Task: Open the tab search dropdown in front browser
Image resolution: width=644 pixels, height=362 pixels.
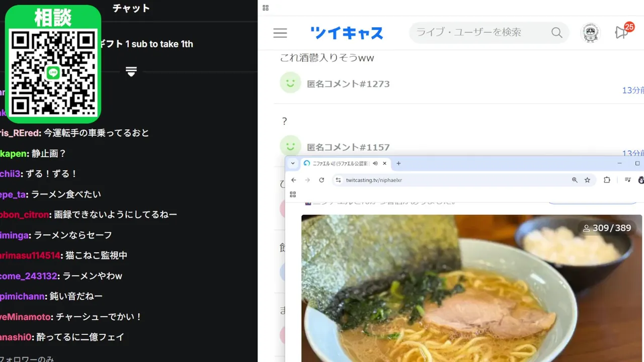Action: 293,163
